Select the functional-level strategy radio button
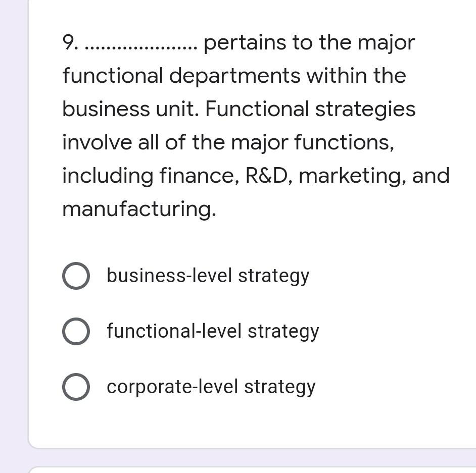Viewport: 476px width, 473px height. click(x=76, y=331)
